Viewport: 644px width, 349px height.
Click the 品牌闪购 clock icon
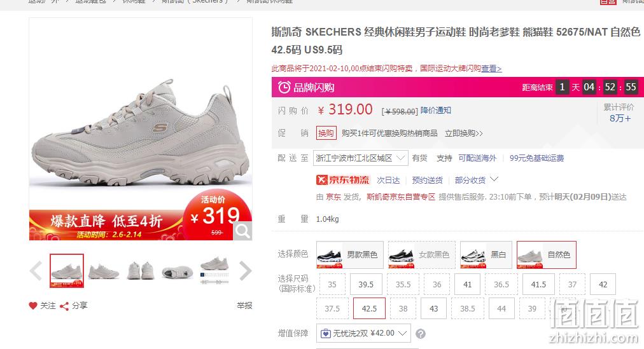point(284,87)
